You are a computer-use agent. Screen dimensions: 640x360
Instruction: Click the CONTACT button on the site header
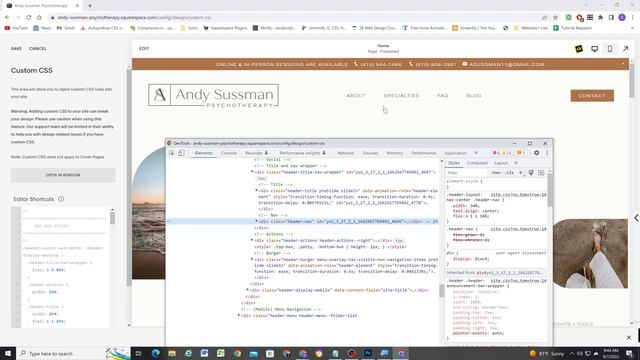(x=592, y=96)
